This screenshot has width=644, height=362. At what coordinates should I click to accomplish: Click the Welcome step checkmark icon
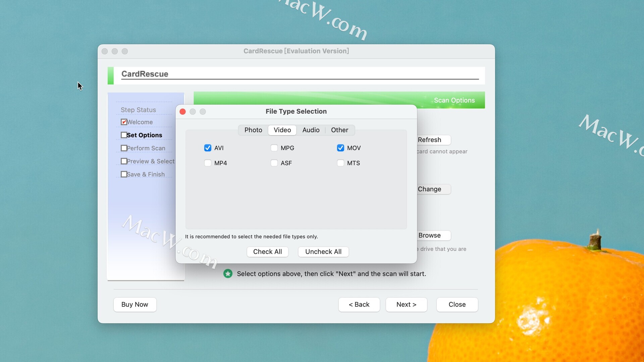click(124, 122)
